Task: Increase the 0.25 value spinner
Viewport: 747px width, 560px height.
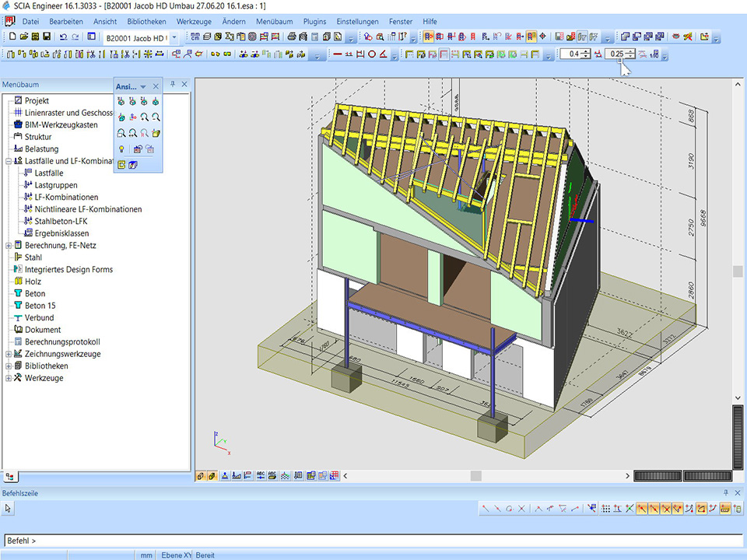Action: click(631, 51)
